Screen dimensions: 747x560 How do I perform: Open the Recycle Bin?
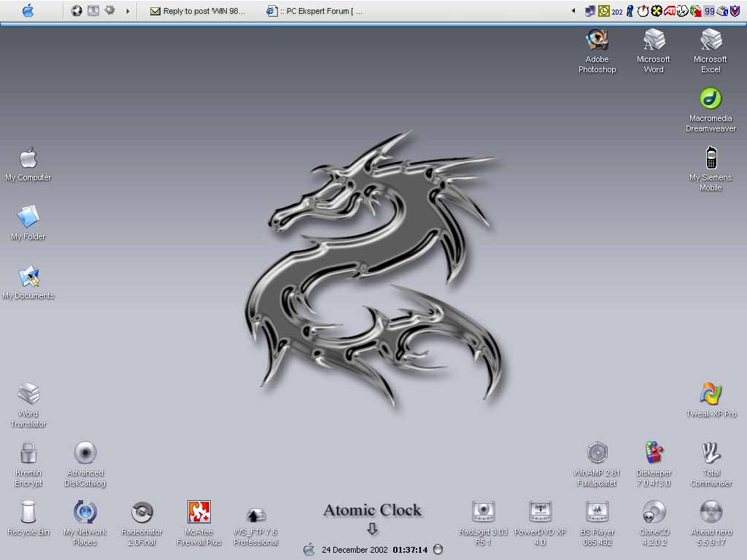(x=28, y=512)
